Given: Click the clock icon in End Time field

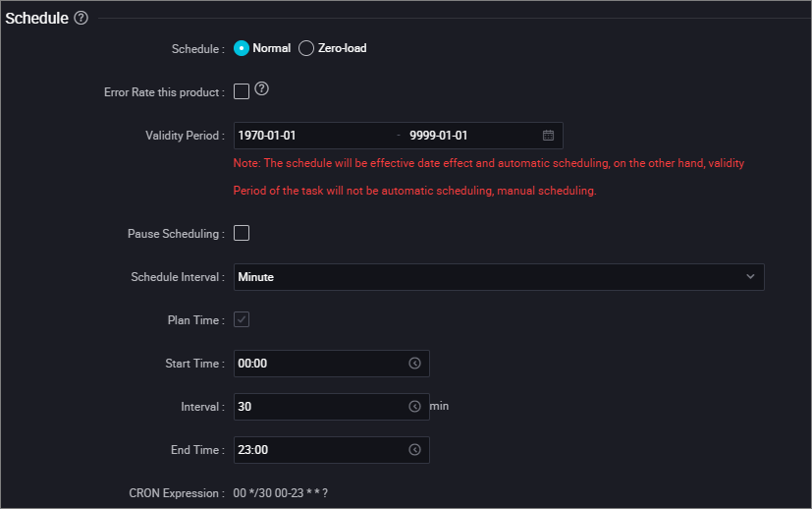Looking at the screenshot, I should pyautogui.click(x=414, y=450).
